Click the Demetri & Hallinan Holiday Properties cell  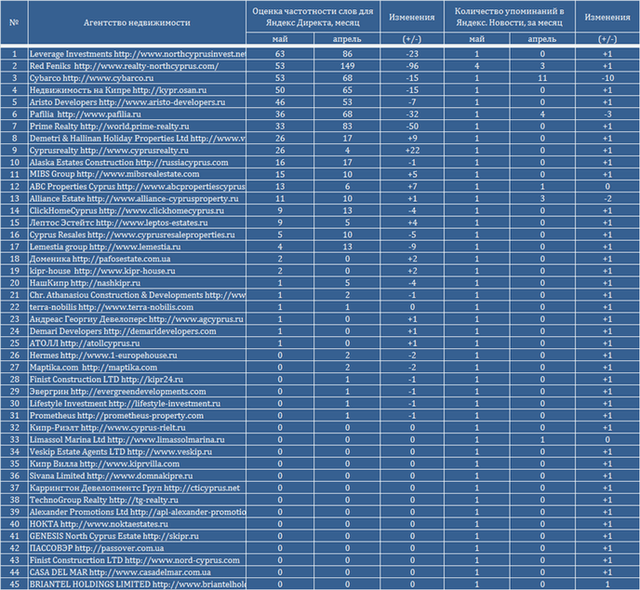[x=137, y=138]
